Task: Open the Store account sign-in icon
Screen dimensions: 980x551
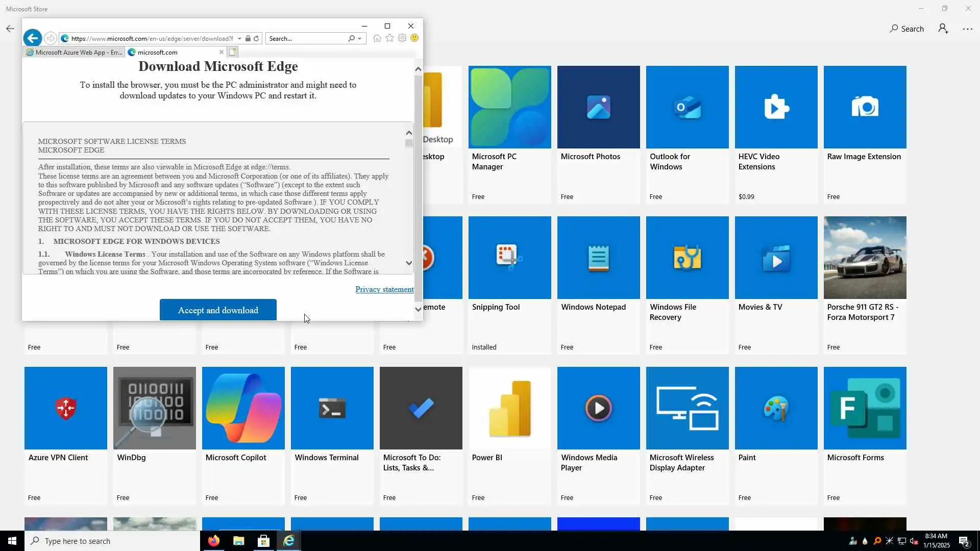Action: (x=943, y=29)
